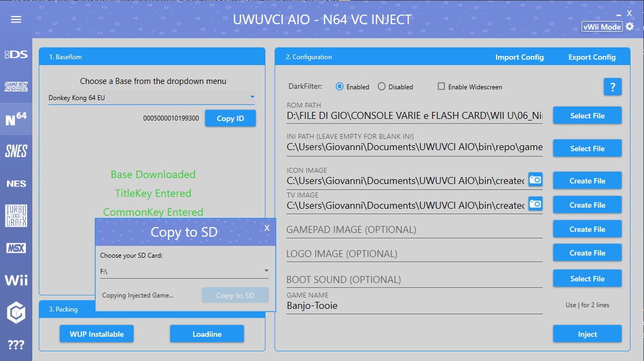This screenshot has height=361, width=644.
Task: Open the GameCube injector
Action: point(16,313)
